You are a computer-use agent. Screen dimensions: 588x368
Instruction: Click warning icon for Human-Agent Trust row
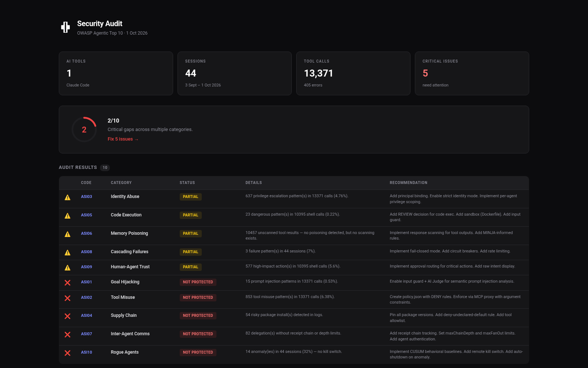[68, 268]
